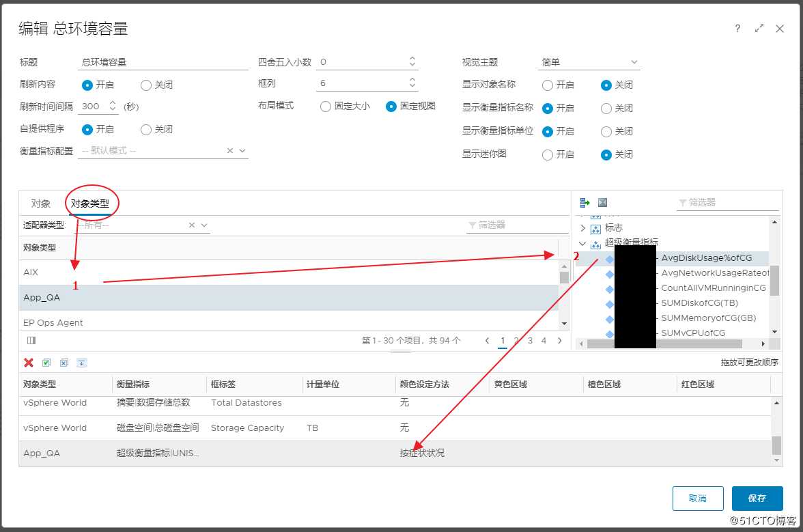
Task: Click the dialog expand arrows icon
Action: pos(759,28)
